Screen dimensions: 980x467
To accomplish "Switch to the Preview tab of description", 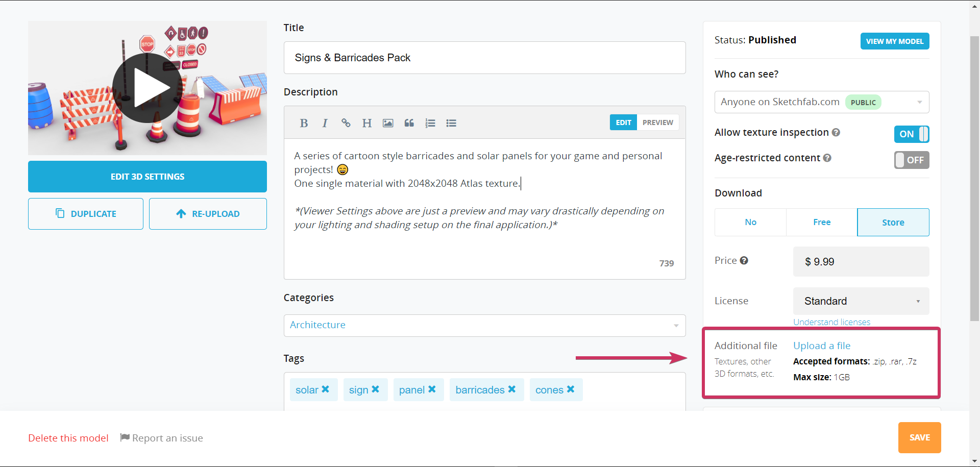I will (x=657, y=122).
